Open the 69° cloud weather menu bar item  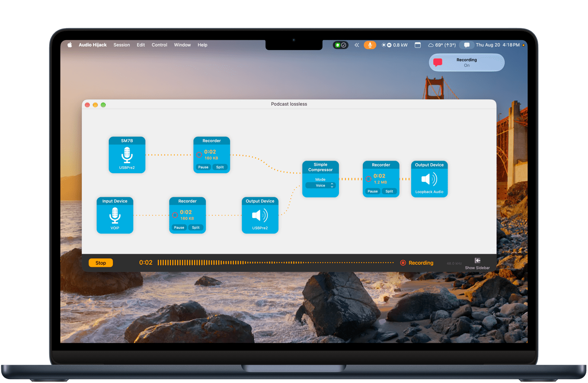(441, 45)
